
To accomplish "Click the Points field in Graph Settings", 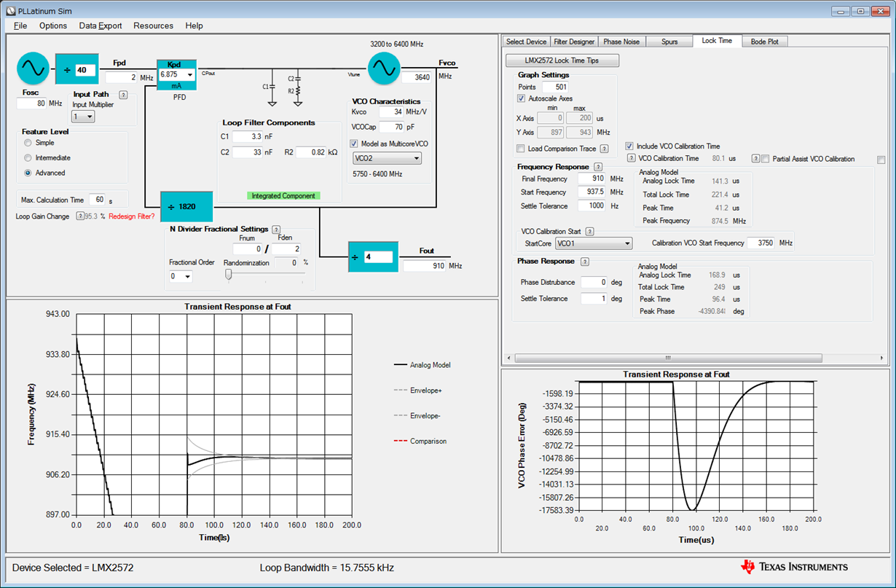I will pos(555,87).
